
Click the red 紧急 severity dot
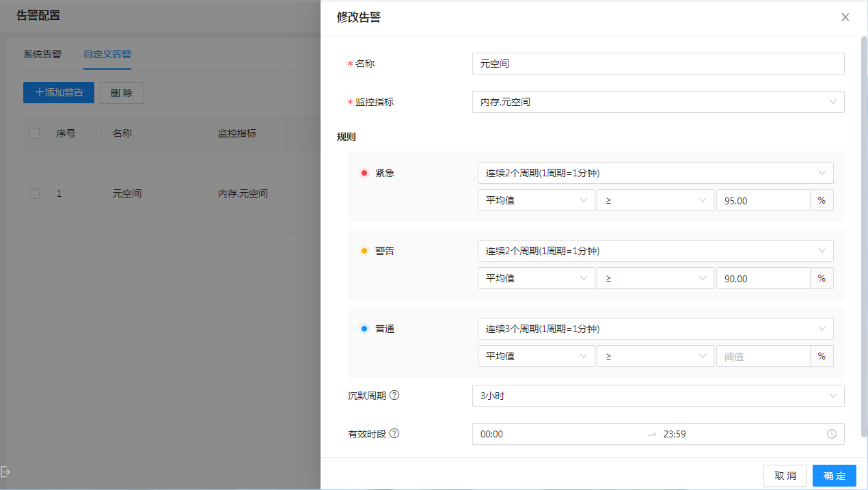(x=364, y=173)
